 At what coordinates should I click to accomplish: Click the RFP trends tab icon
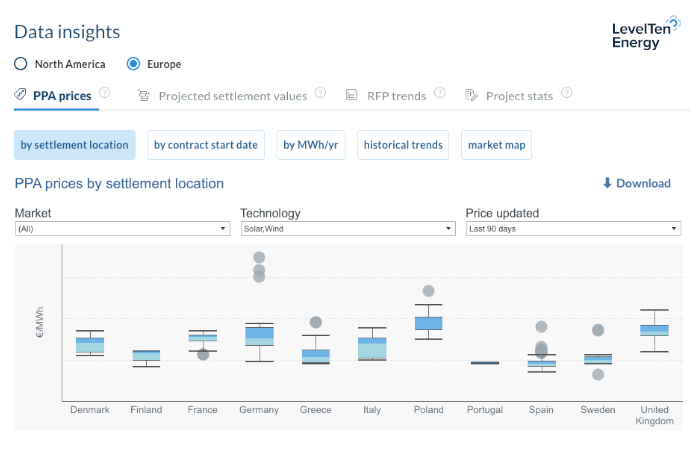tap(351, 96)
